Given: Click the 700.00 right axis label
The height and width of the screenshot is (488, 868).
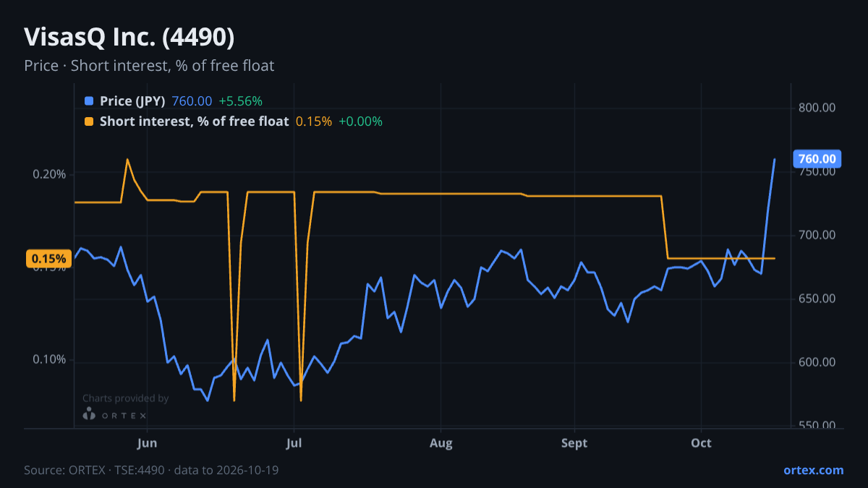Looking at the screenshot, I should pyautogui.click(x=817, y=235).
